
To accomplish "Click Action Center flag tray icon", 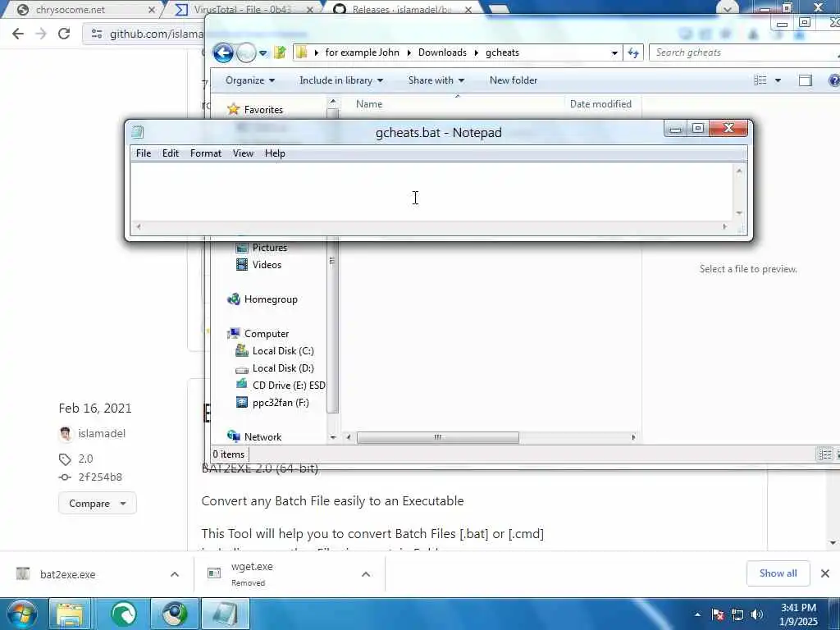I will coord(718,614).
